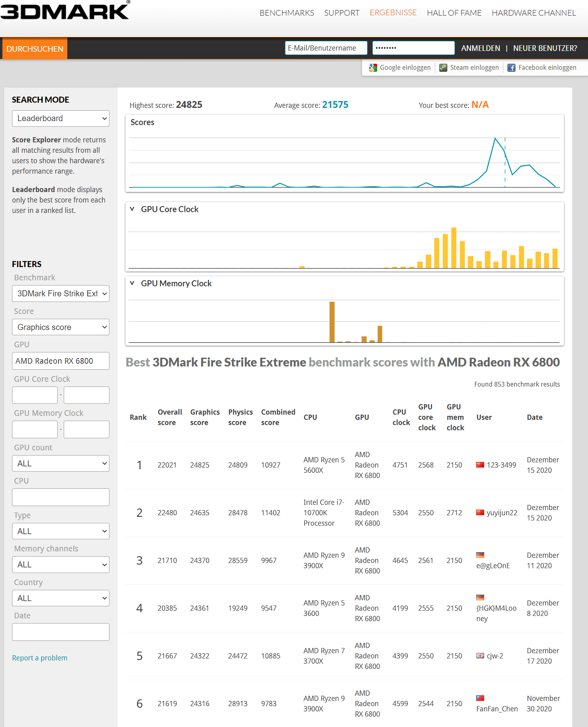Viewport: 588px width, 727px height.
Task: Click the flag next to cjw-2
Action: click(480, 656)
